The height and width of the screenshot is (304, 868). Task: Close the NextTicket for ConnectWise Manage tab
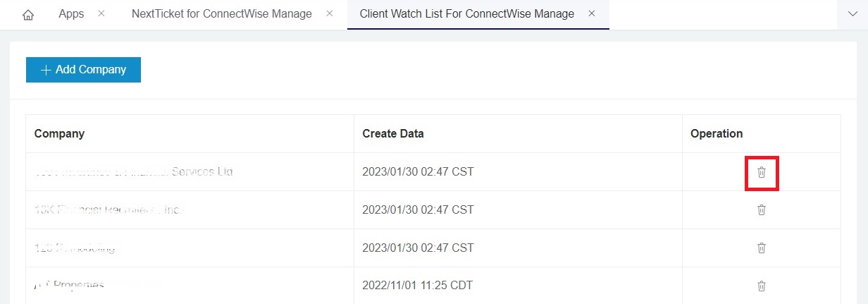pos(330,14)
